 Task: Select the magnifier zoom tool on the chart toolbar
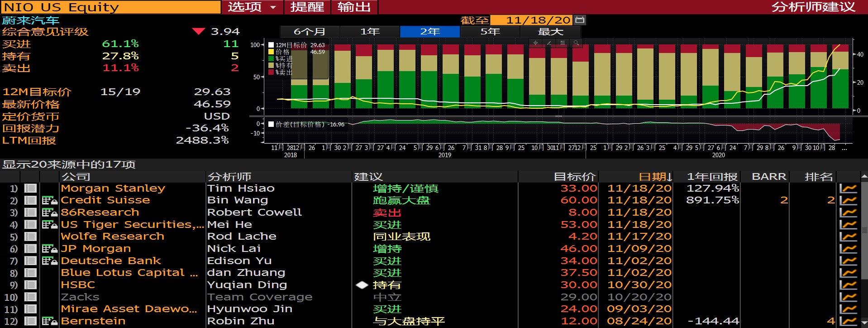click(576, 43)
